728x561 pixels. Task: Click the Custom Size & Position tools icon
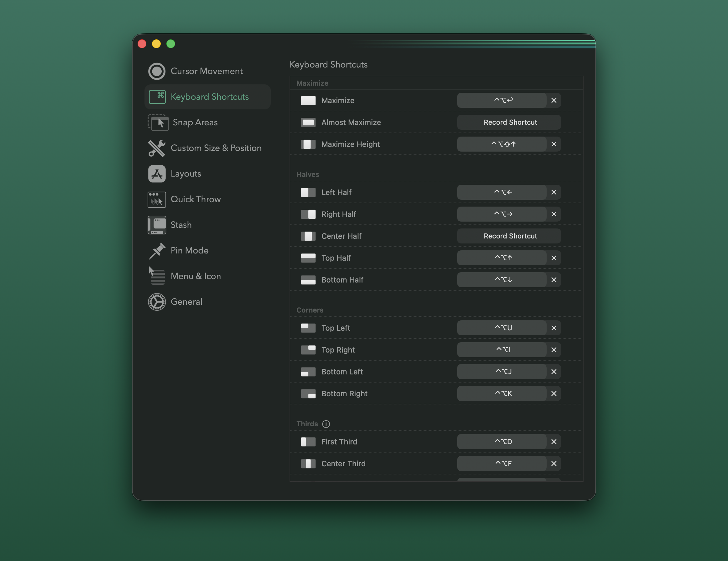(x=157, y=148)
